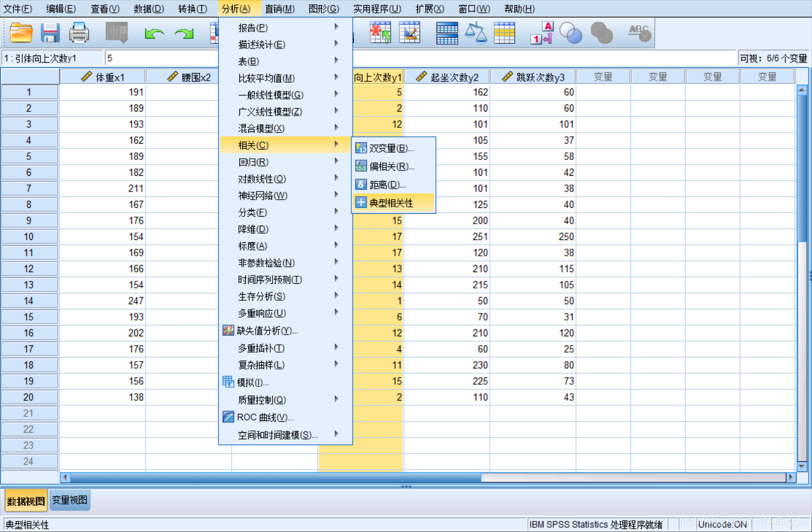
Task: Click the cell value field showing 5
Action: point(420,58)
